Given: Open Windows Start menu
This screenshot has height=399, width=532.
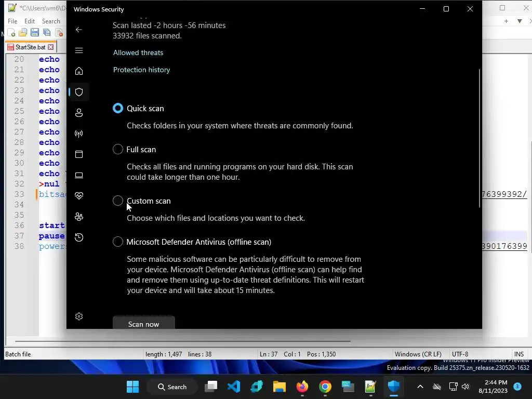Looking at the screenshot, I should coord(132,387).
